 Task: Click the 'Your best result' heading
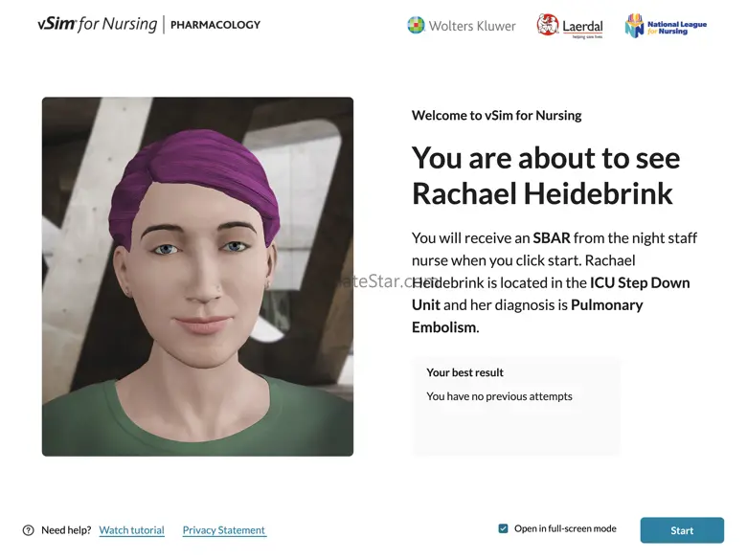click(464, 372)
